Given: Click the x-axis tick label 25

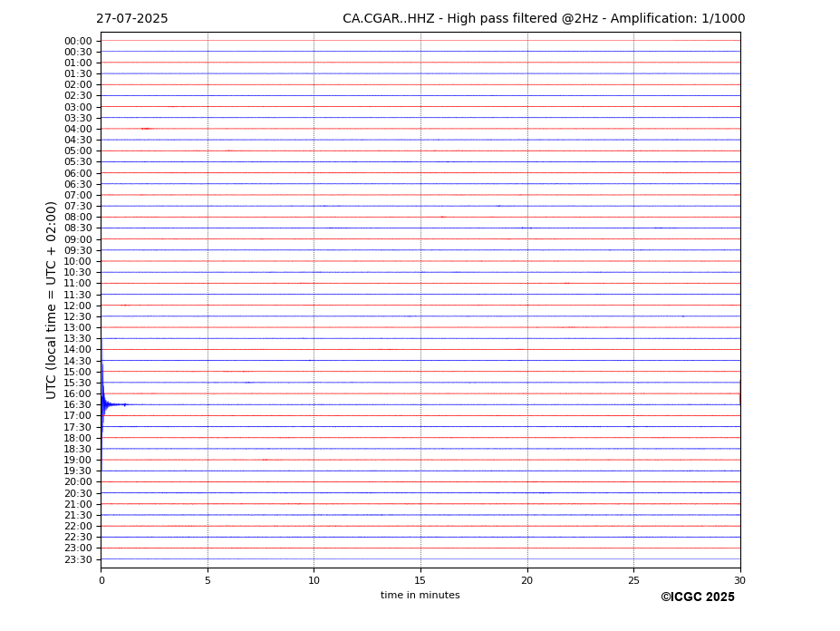Looking at the screenshot, I should [633, 580].
